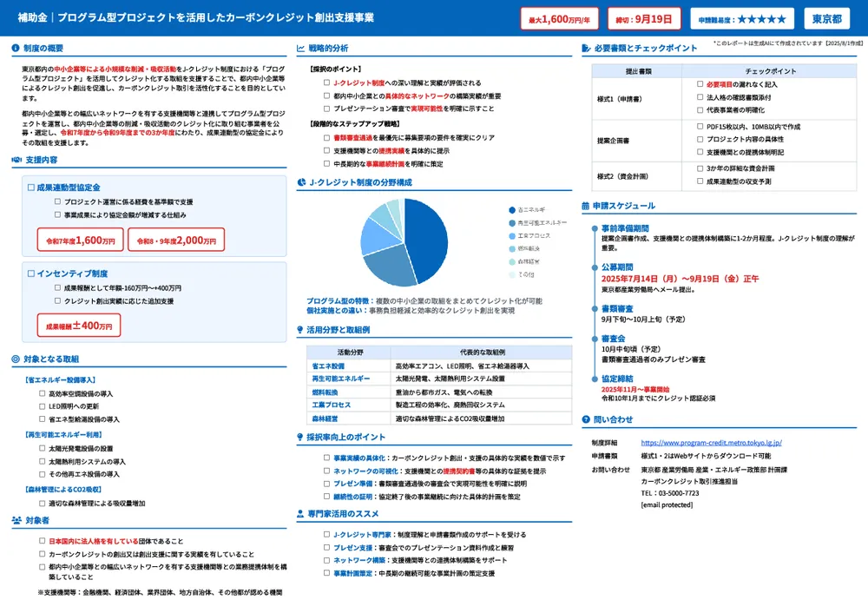Tick the プロジェクト内容の具体性 checkbox
Screen dimensions: 868x613
pyautogui.click(x=700, y=139)
